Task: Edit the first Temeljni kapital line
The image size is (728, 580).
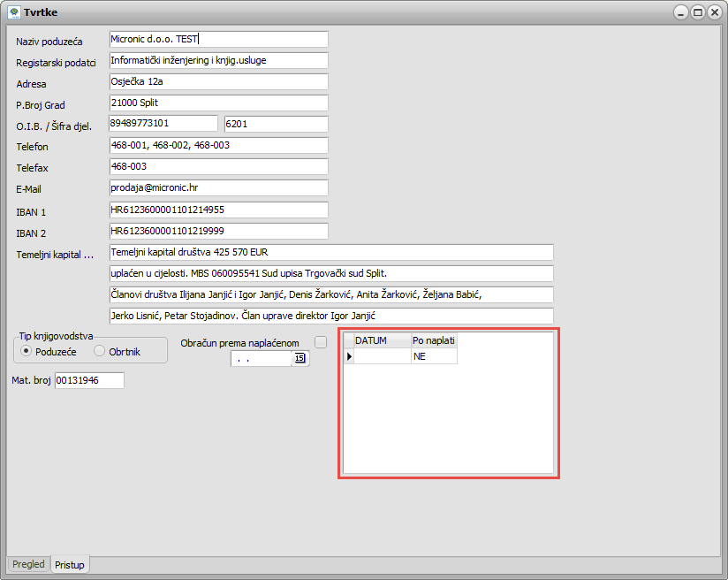Action: pyautogui.click(x=331, y=252)
